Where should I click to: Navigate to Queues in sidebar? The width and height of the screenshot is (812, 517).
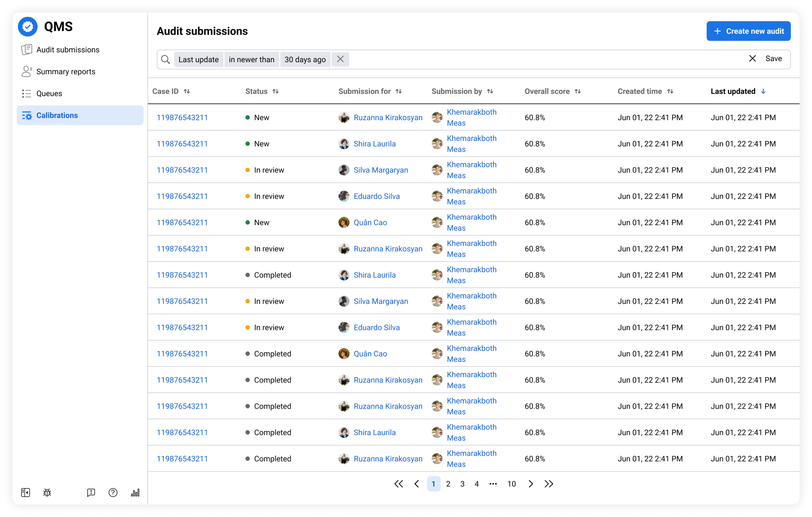49,94
